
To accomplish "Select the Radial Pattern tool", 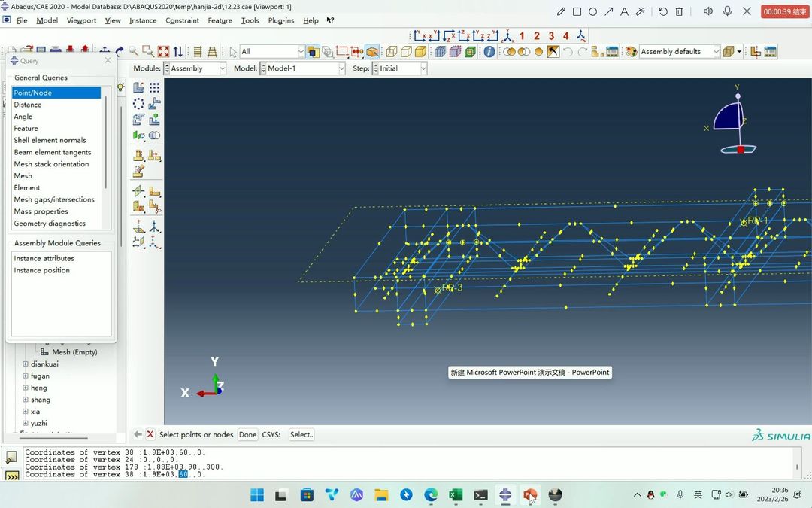I will point(138,104).
